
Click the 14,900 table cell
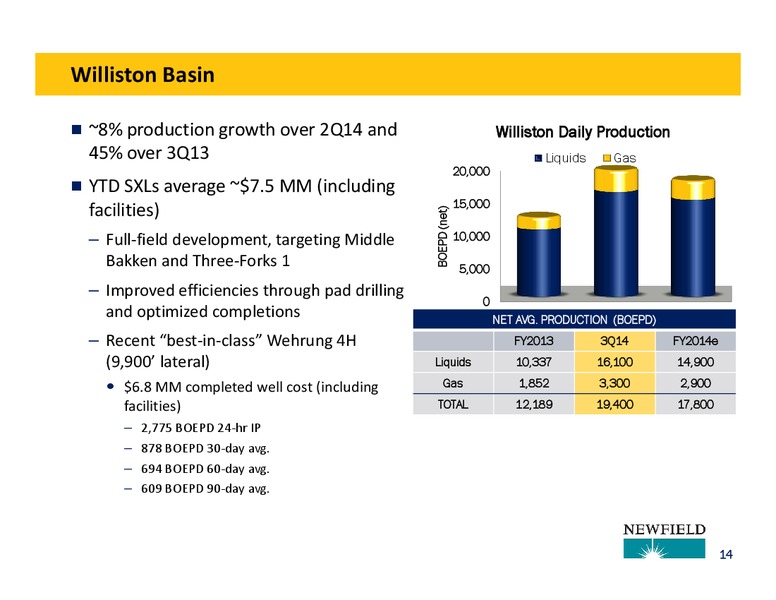695,362
